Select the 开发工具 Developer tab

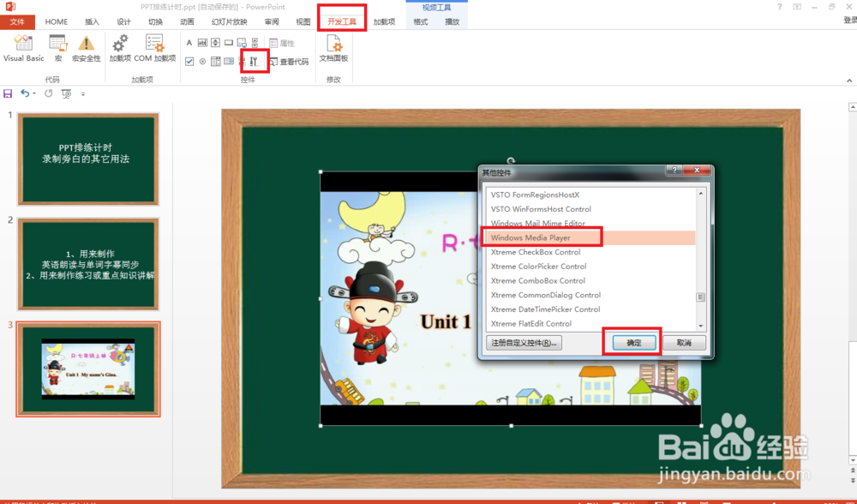[342, 22]
